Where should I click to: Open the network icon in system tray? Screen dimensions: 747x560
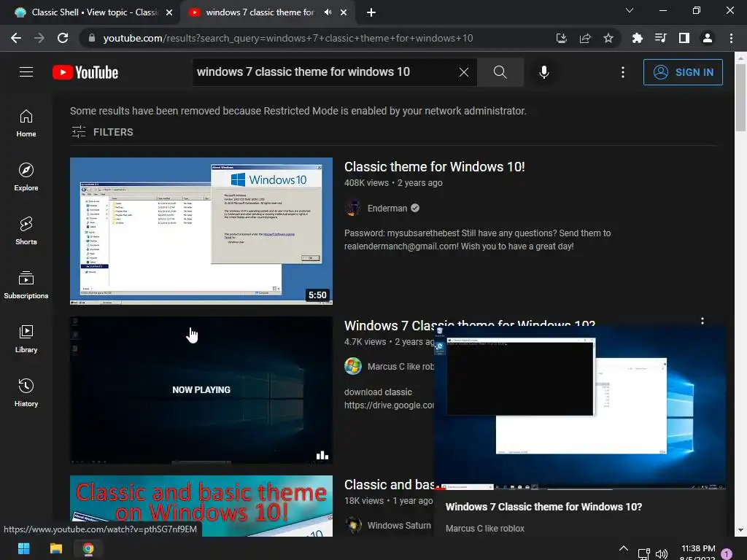(x=643, y=554)
